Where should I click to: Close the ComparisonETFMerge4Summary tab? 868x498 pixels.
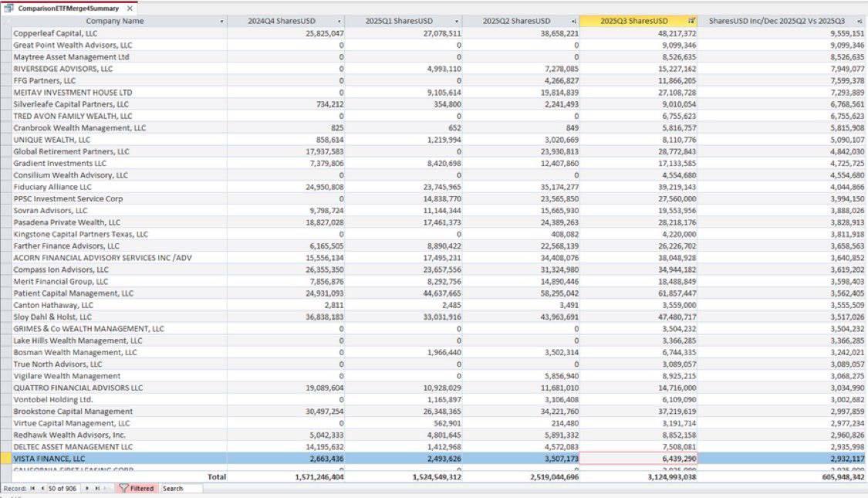pyautogui.click(x=129, y=8)
